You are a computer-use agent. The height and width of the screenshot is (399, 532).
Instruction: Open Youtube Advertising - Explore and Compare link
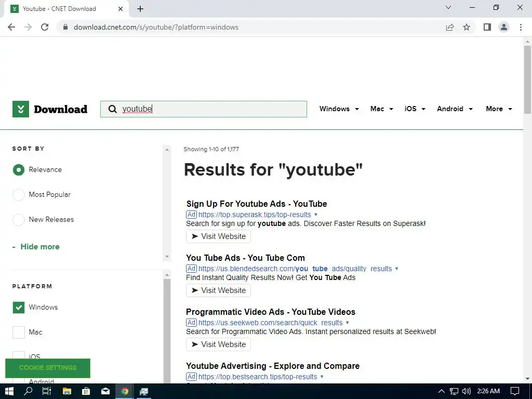(x=273, y=366)
